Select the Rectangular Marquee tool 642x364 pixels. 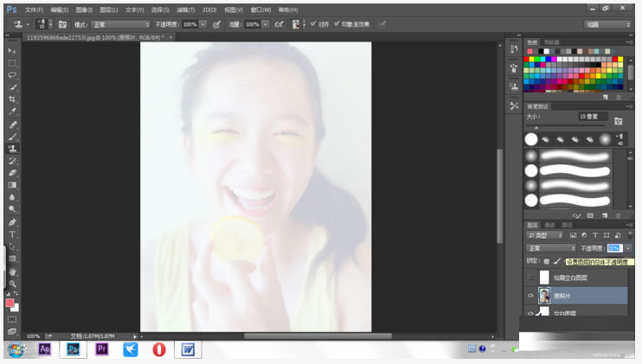12,63
